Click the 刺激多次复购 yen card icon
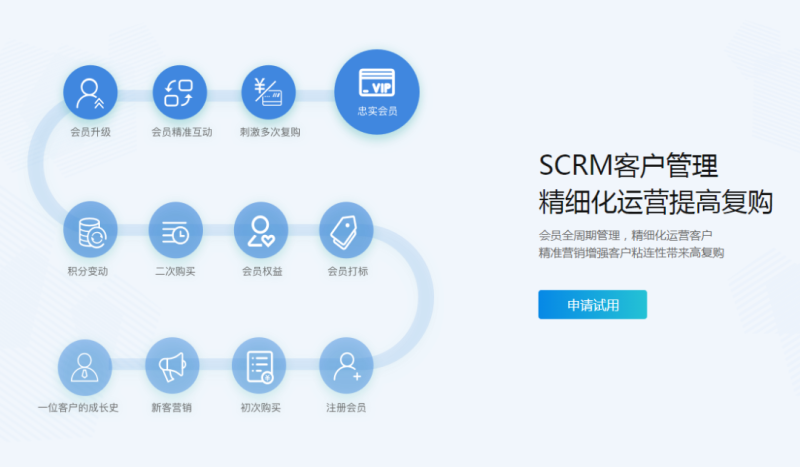The width and height of the screenshot is (800, 467). (269, 92)
